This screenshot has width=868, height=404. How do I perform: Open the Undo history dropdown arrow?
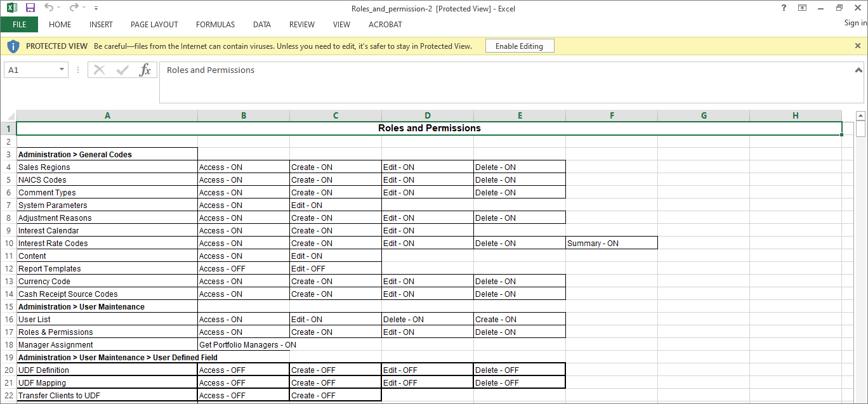pyautogui.click(x=59, y=8)
